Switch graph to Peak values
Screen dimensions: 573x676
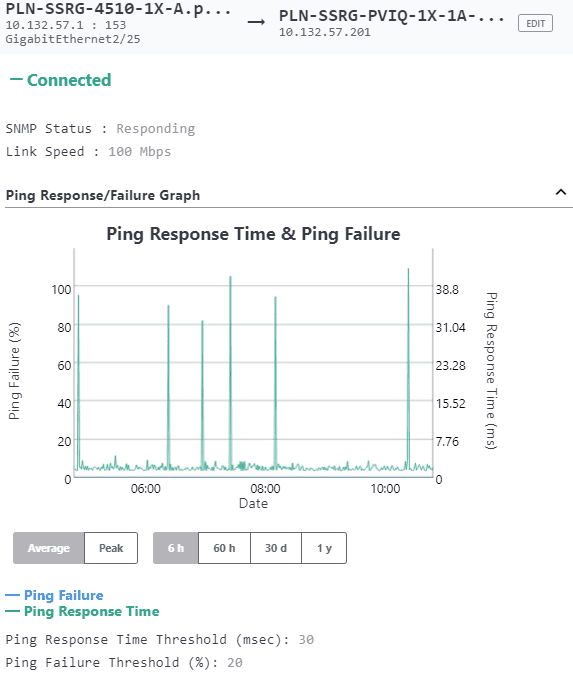111,548
